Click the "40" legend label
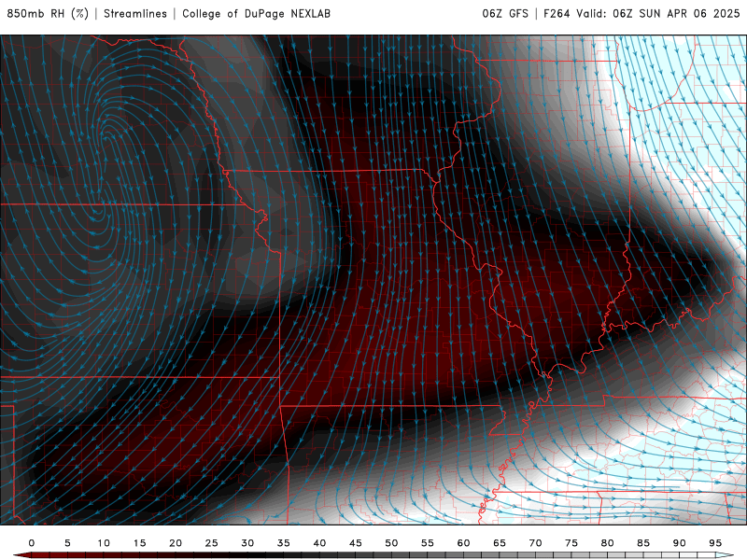Screen dimensions: 747x560 coord(319,543)
